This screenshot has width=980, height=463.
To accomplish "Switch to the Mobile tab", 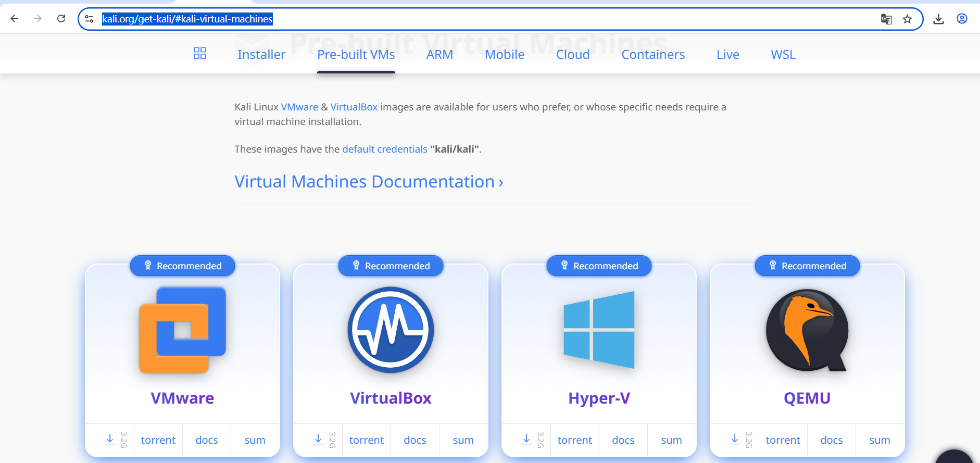I will pyautogui.click(x=505, y=55).
